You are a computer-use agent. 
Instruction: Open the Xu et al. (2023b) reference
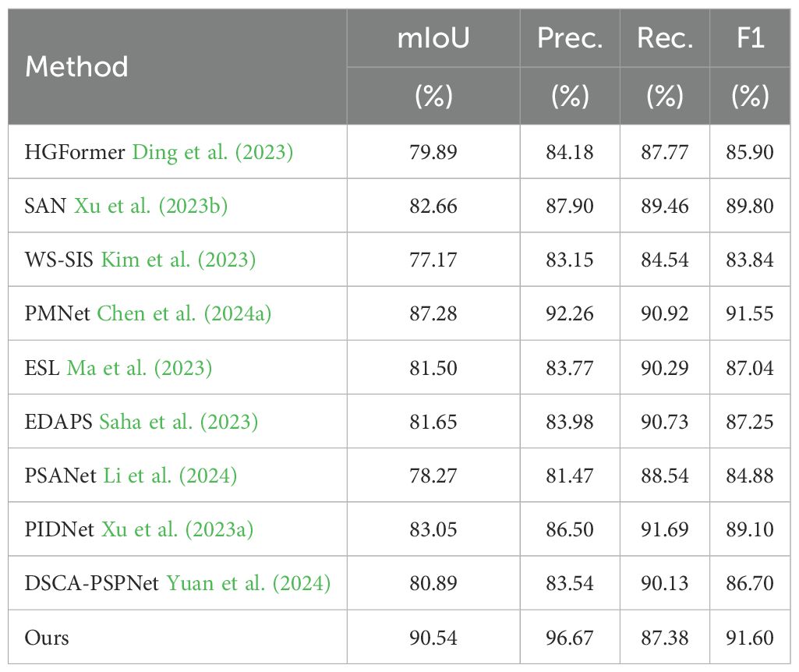click(151, 206)
